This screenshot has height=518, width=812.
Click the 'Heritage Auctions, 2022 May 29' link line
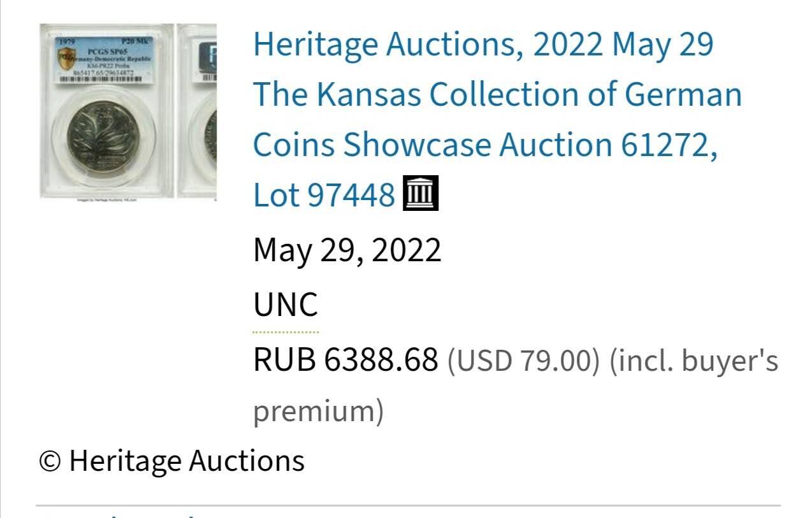click(x=483, y=45)
